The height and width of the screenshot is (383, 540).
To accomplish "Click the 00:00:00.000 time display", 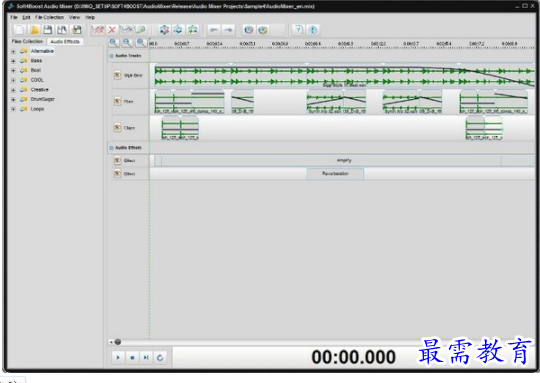I will 353,357.
